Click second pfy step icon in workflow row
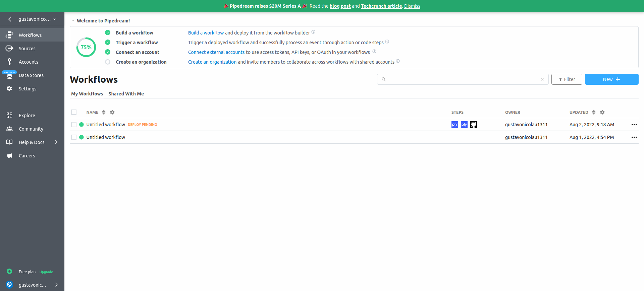Screen dimensions: 644x291 click(x=464, y=125)
